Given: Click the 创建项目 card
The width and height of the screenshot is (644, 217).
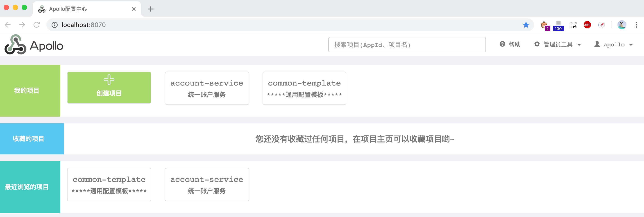Looking at the screenshot, I should (109, 88).
